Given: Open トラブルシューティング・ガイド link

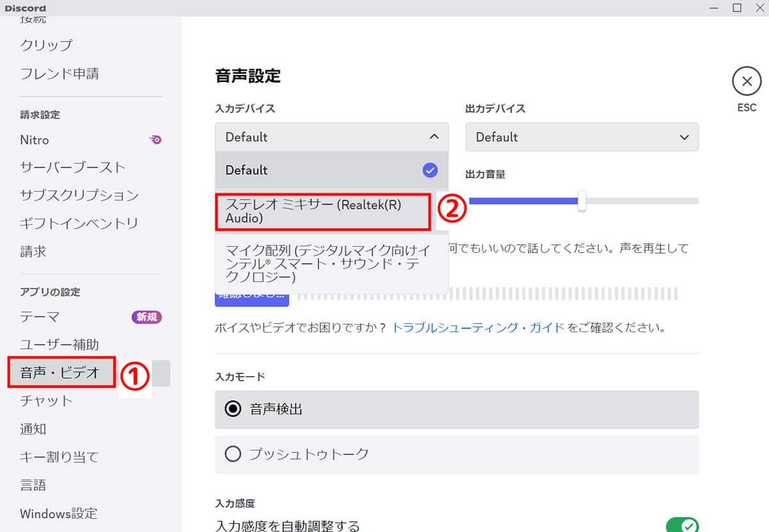Looking at the screenshot, I should point(478,328).
